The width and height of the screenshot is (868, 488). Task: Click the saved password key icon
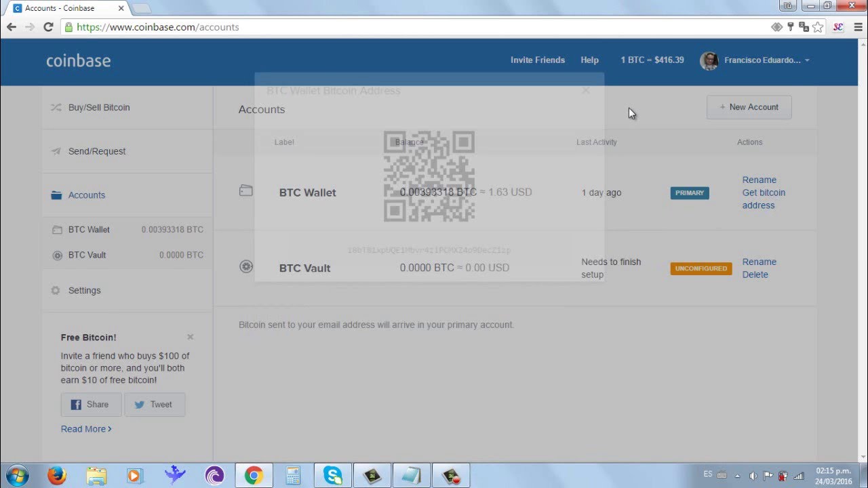791,27
